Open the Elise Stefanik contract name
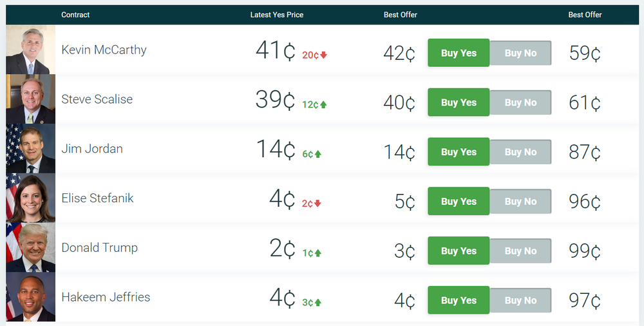 tap(97, 198)
